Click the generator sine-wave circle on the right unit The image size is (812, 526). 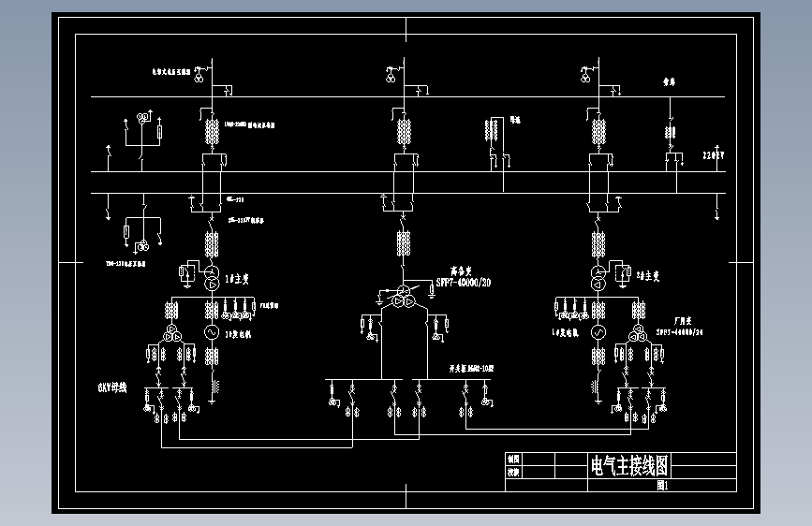click(x=598, y=332)
